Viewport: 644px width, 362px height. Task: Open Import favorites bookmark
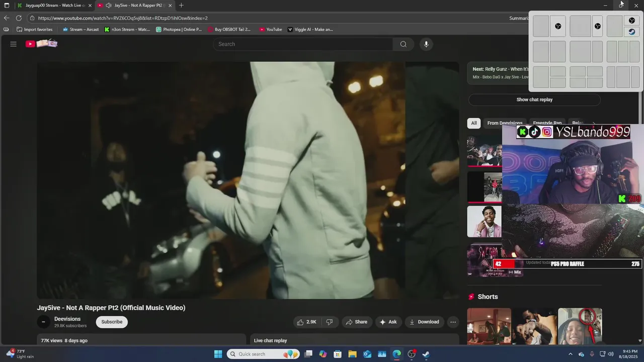pyautogui.click(x=35, y=30)
